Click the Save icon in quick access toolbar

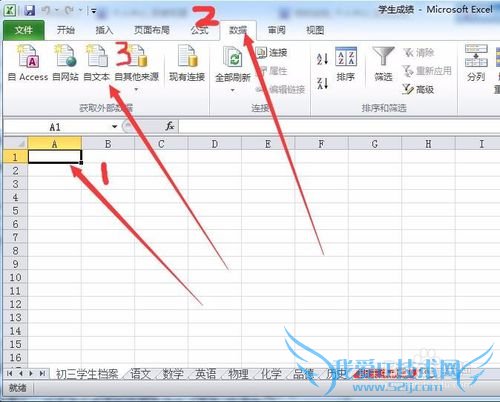click(30, 10)
